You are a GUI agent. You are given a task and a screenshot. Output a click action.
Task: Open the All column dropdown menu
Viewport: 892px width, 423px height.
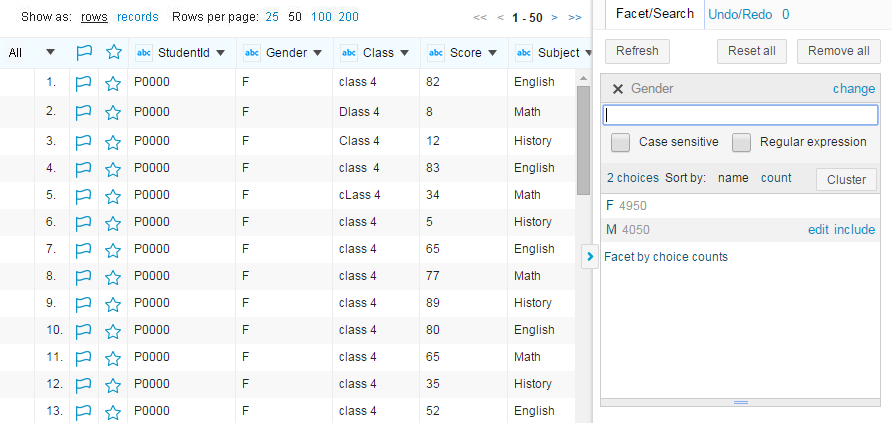click(x=51, y=53)
